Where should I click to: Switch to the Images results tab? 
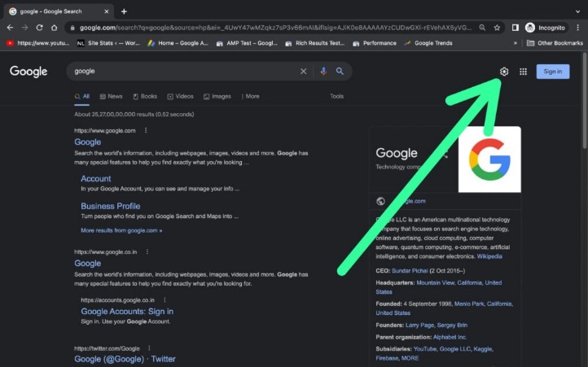pyautogui.click(x=217, y=96)
